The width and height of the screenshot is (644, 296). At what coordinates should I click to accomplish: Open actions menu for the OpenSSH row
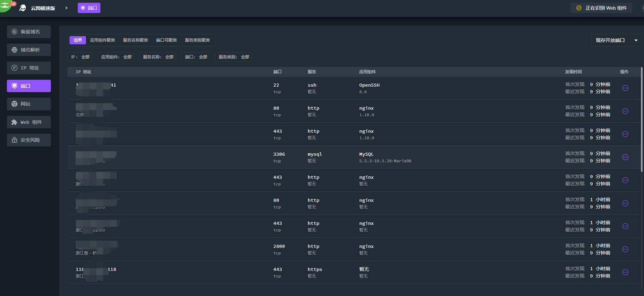625,88
